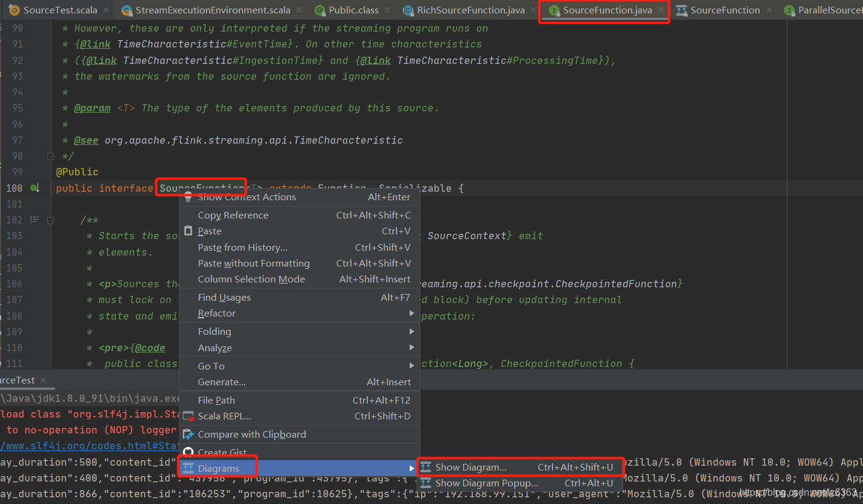This screenshot has height=504, width=863.
Task: Click the @param tag on line 95
Action: [92, 108]
